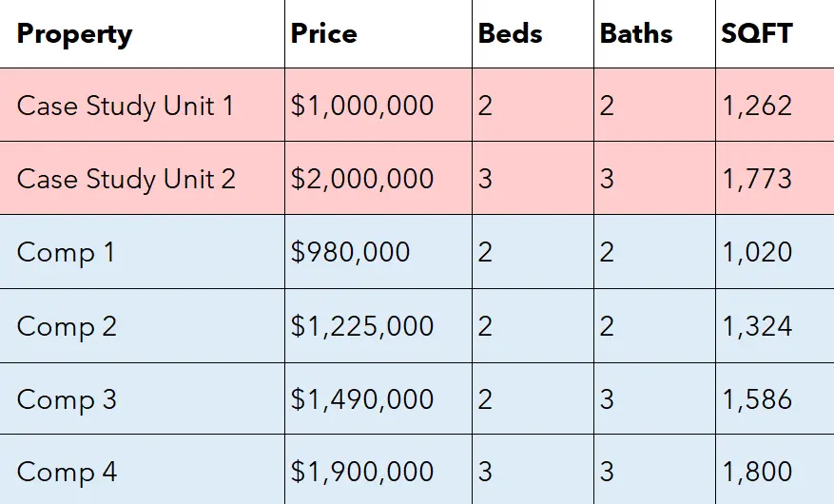Screen dimensions: 834x504
Task: Click the $2,000,000 price cell
Action: [x=362, y=179]
